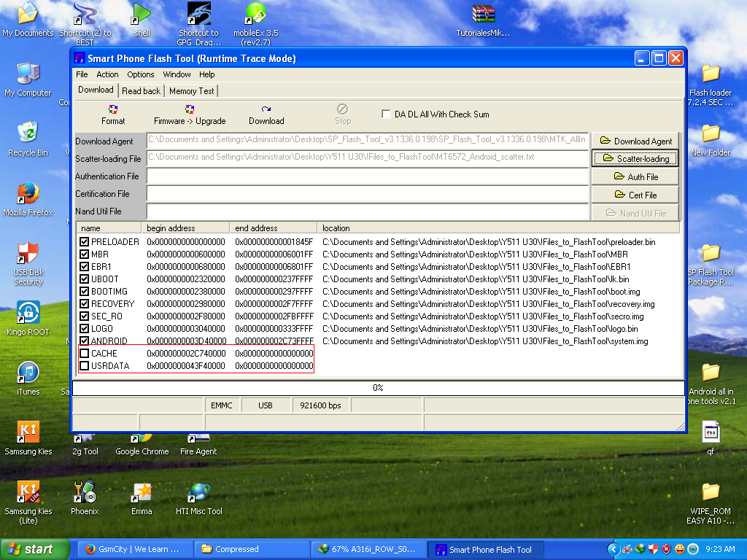Switch to the Memory Test tab
This screenshot has height=560, width=747.
point(192,91)
